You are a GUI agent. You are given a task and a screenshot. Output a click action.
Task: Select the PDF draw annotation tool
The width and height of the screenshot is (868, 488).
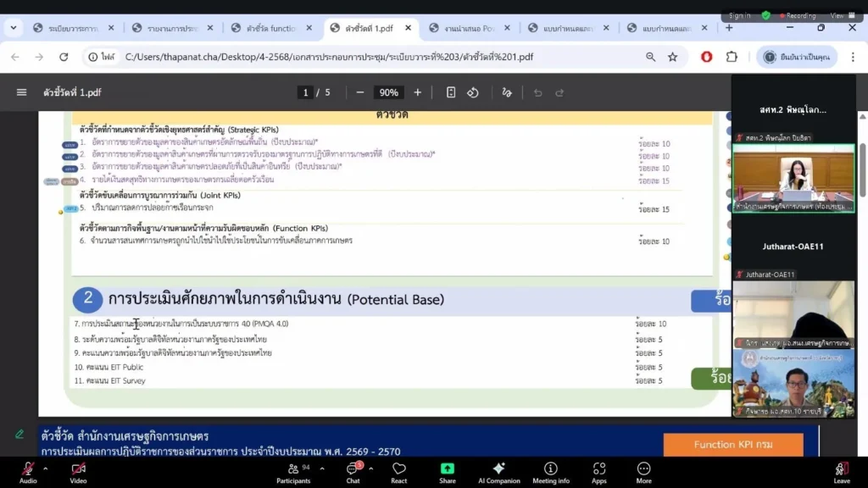(507, 92)
